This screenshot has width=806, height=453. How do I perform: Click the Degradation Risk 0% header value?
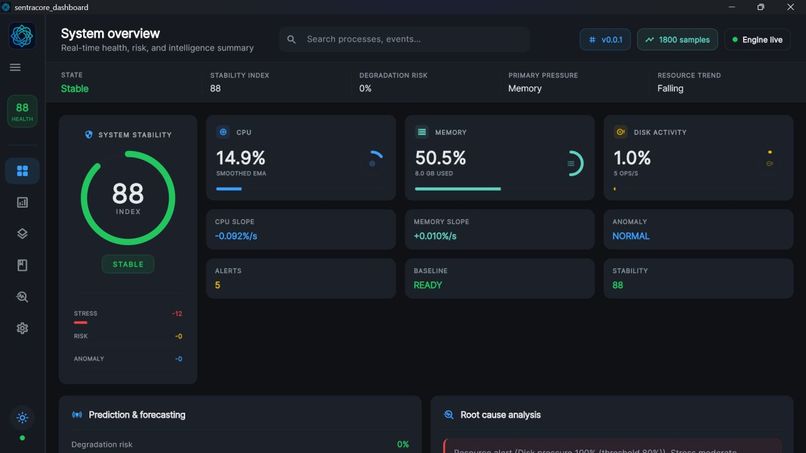(x=365, y=88)
